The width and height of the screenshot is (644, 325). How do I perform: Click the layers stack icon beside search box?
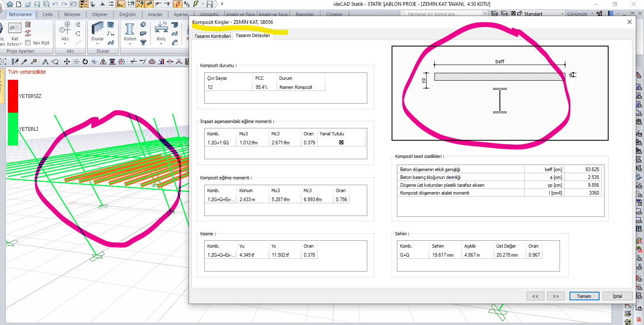point(495,14)
